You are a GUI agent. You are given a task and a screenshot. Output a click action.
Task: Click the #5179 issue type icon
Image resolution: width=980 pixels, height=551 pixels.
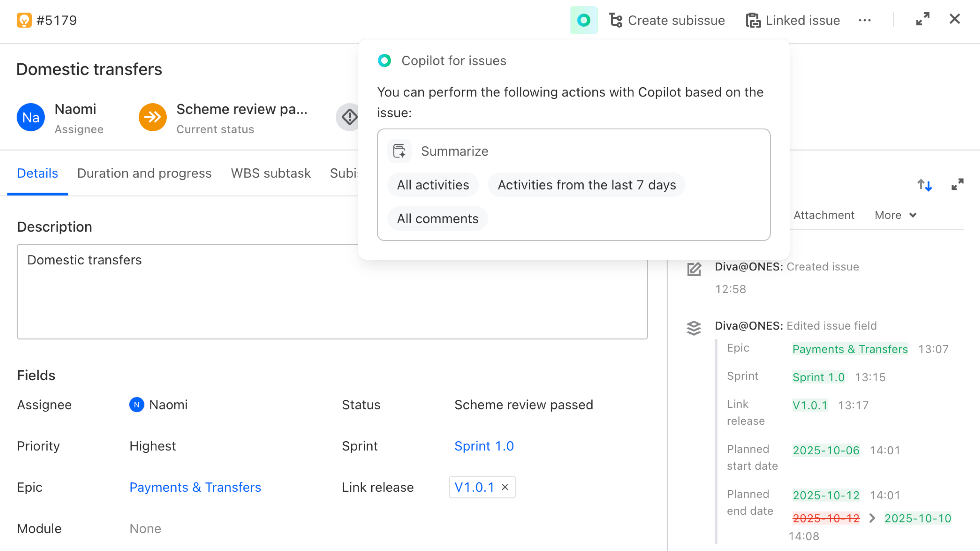[x=24, y=20]
